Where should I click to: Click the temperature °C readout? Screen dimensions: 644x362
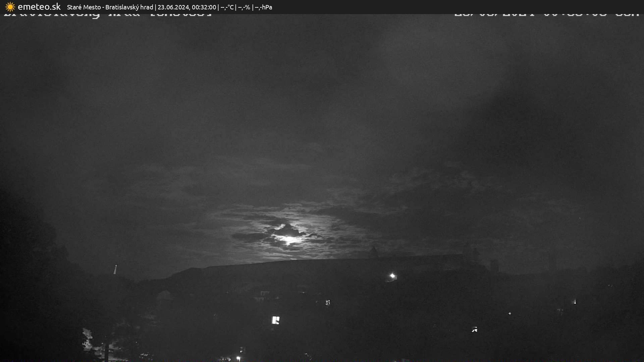click(x=227, y=7)
